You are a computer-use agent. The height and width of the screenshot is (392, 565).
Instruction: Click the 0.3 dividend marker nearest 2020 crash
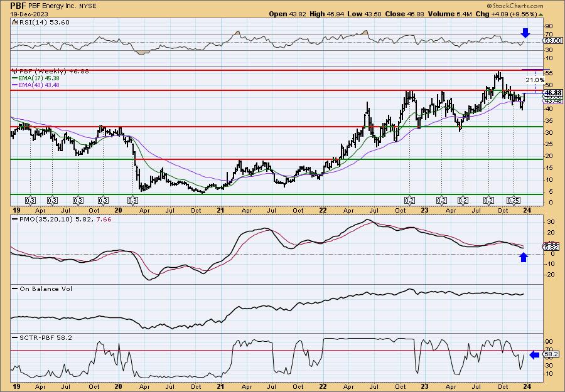click(133, 200)
